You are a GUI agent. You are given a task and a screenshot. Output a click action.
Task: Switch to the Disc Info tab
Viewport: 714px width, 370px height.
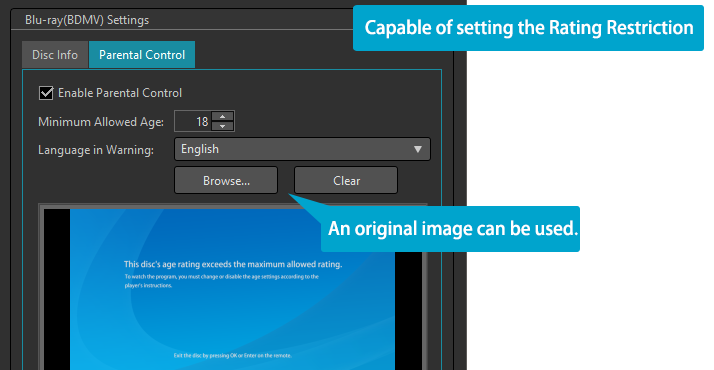coord(55,55)
